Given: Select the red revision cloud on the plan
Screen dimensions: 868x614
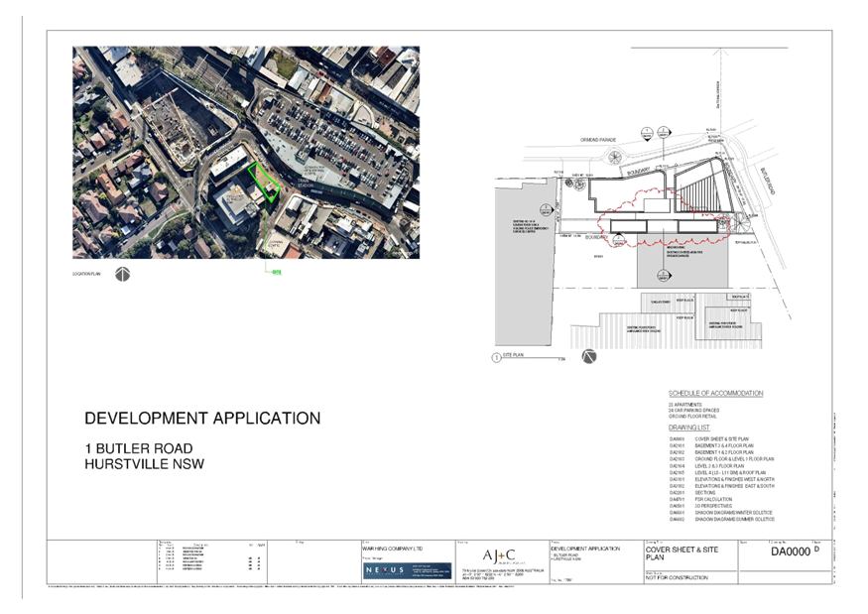Looking at the screenshot, I should pyautogui.click(x=660, y=216).
